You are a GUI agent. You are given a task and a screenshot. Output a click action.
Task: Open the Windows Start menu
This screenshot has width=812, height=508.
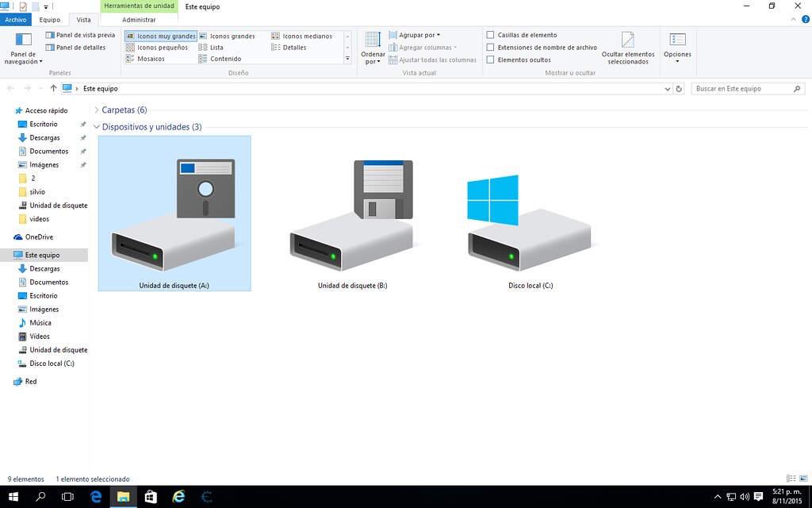[x=13, y=497]
